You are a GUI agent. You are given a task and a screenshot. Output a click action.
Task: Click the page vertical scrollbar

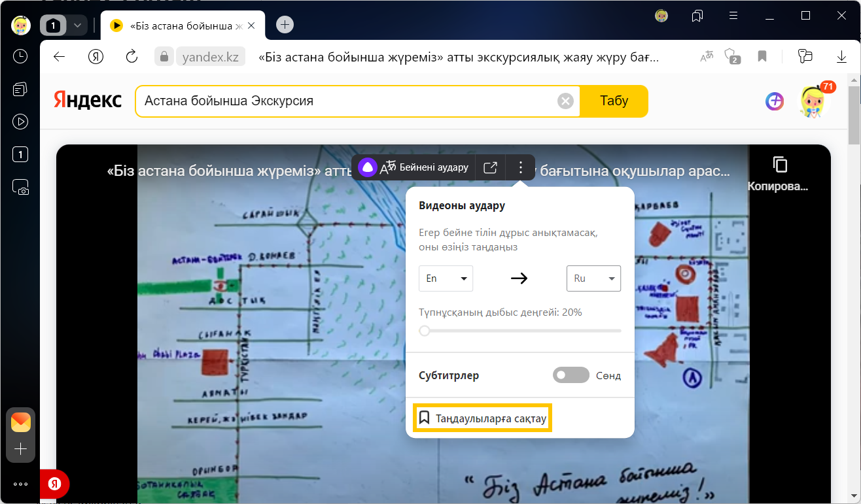854,116
